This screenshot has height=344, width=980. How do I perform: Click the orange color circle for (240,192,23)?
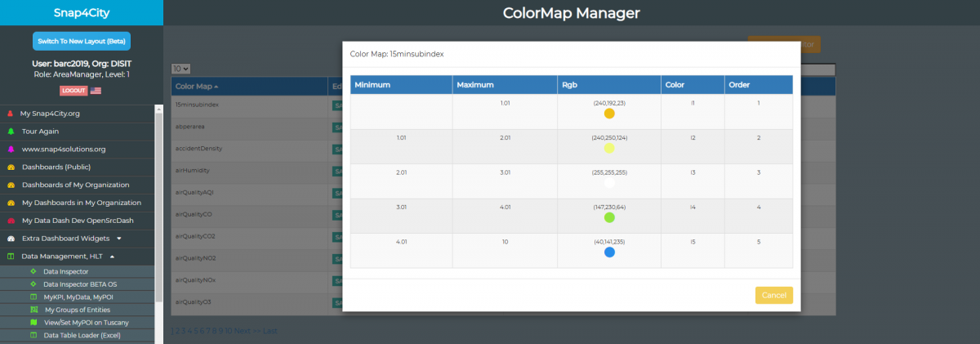(609, 114)
